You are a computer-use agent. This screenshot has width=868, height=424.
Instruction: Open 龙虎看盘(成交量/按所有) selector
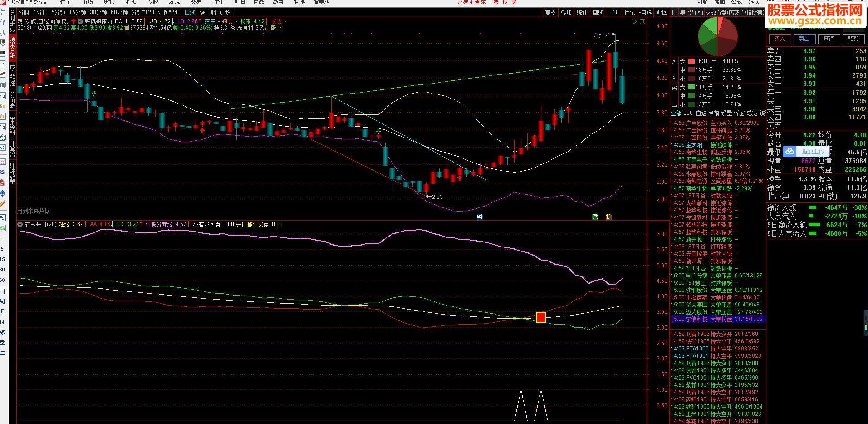tap(734, 12)
